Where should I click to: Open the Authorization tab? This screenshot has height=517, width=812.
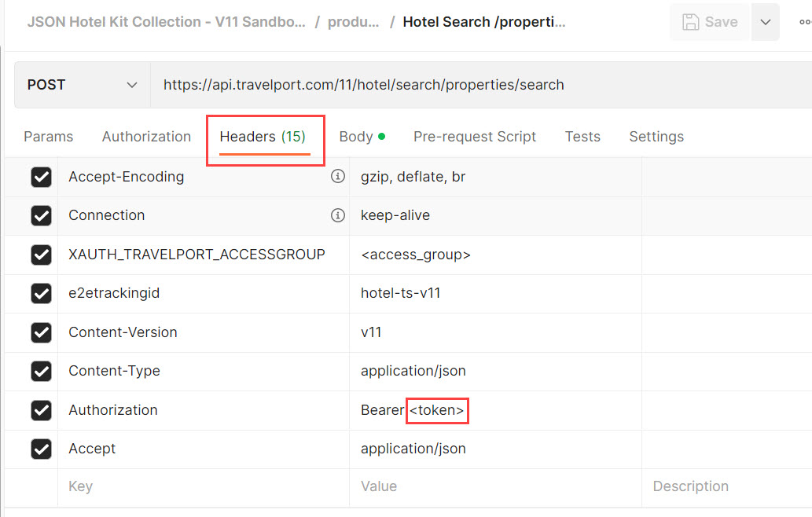point(146,137)
